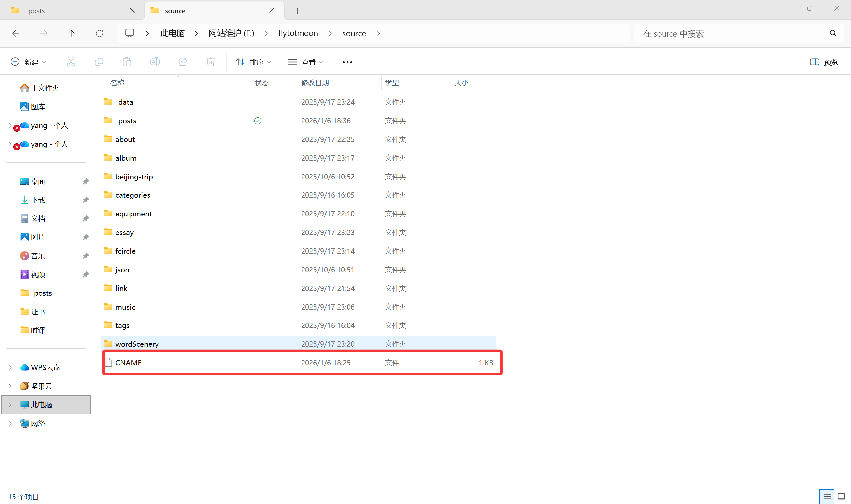Screen dimensions: 851x504
Task: Switch to details list view layout
Action: pyautogui.click(x=827, y=497)
